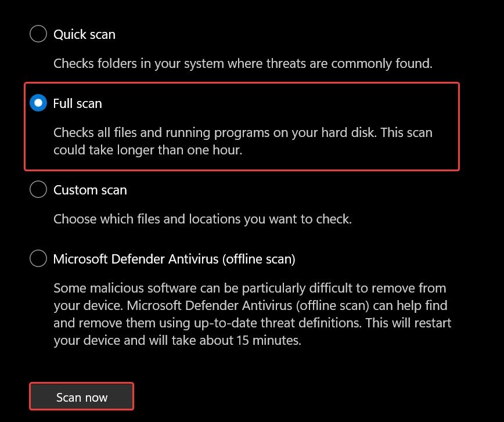Click the Microsoft Defender Antivirus option label
Image resolution: width=504 pixels, height=422 pixels.
pos(174,258)
